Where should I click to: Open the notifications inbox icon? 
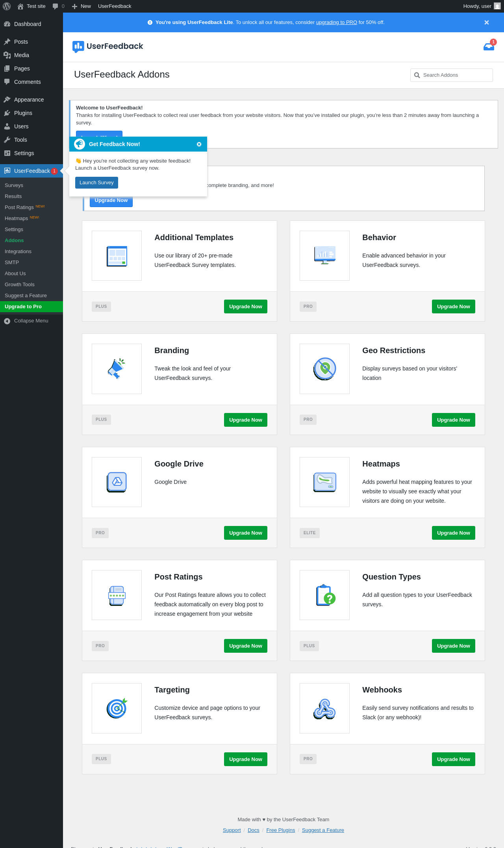coord(489,46)
